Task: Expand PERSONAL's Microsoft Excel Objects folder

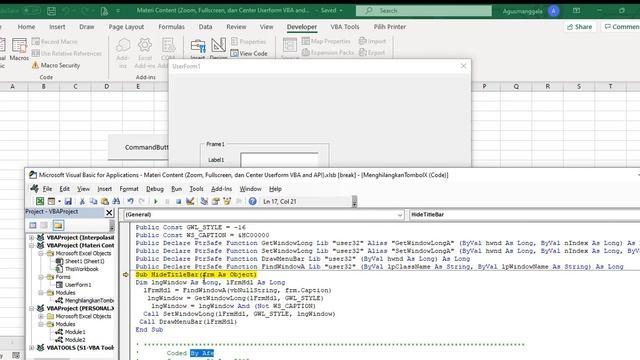Action: [x=41, y=316]
